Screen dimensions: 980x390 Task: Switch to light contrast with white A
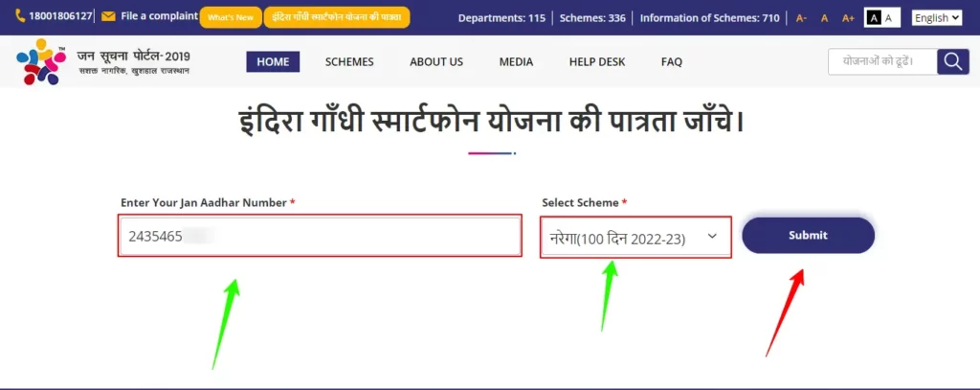[890, 18]
